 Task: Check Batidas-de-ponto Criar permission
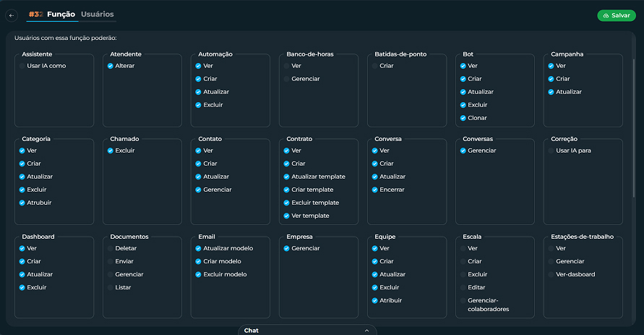point(374,66)
